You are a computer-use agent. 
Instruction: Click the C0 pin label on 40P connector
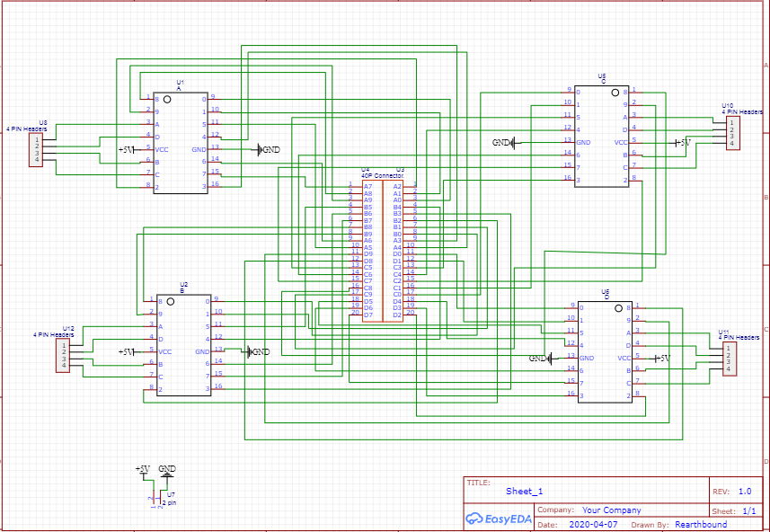(397, 294)
